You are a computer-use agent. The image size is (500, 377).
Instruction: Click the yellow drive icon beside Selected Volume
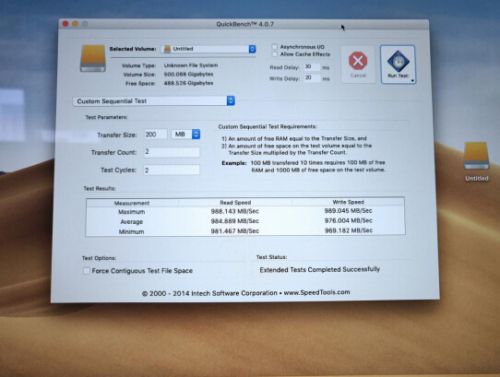pos(93,58)
